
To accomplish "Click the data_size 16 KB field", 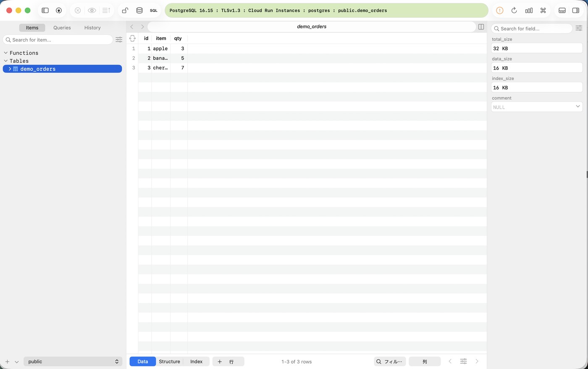I will pyautogui.click(x=537, y=68).
